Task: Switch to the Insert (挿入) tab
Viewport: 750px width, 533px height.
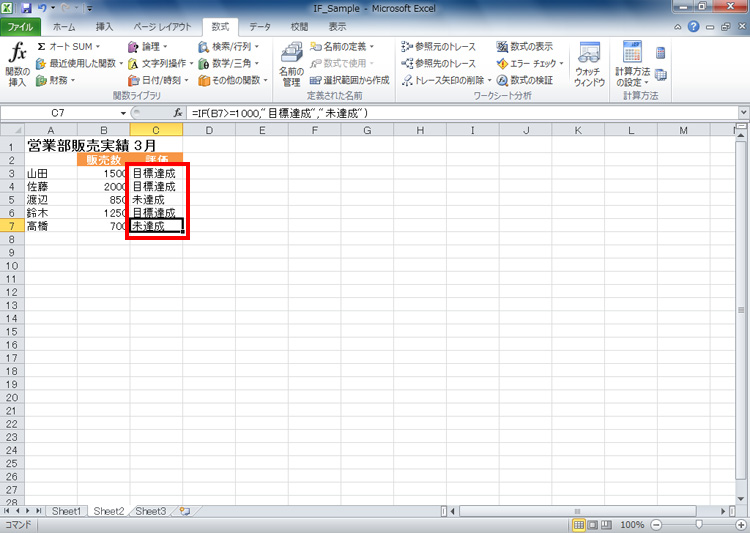Action: coord(104,27)
